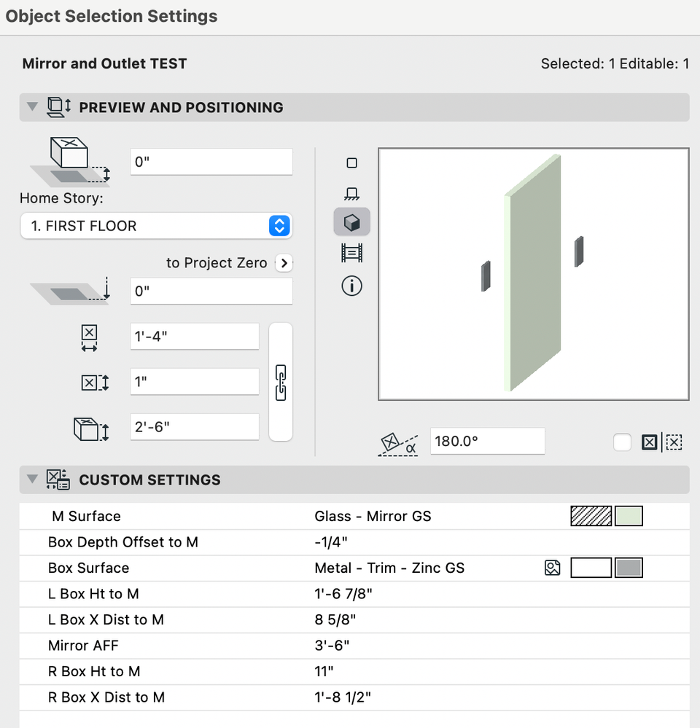Enable the empty checkbox below the preview
The height and width of the screenshot is (728, 700).
[622, 442]
